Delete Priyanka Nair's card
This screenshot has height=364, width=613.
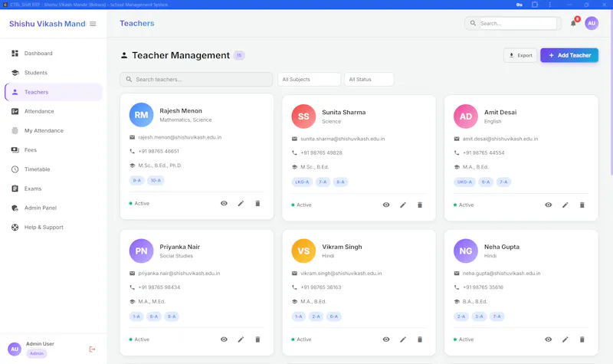[257, 339]
